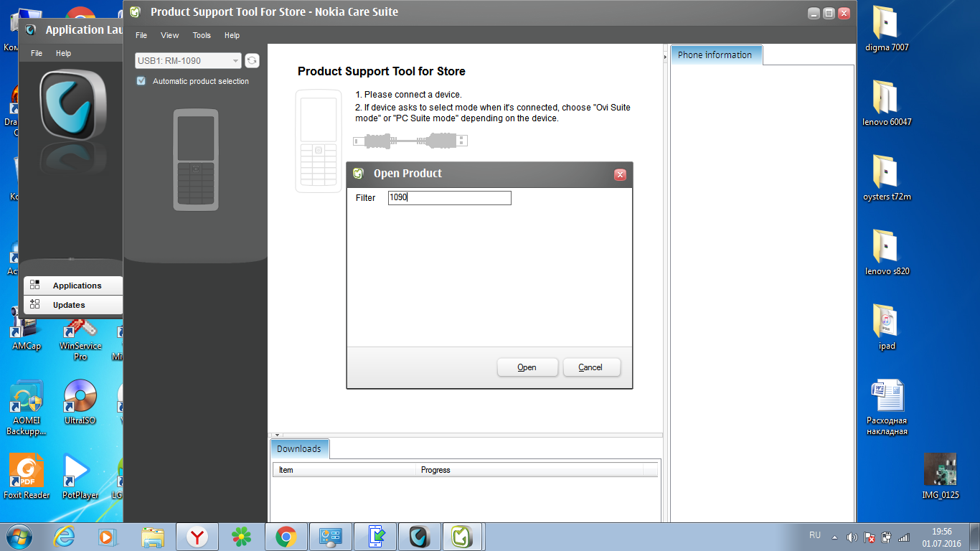Click the Product Support Tool taskbar icon
Image resolution: width=980 pixels, height=551 pixels.
(x=463, y=536)
